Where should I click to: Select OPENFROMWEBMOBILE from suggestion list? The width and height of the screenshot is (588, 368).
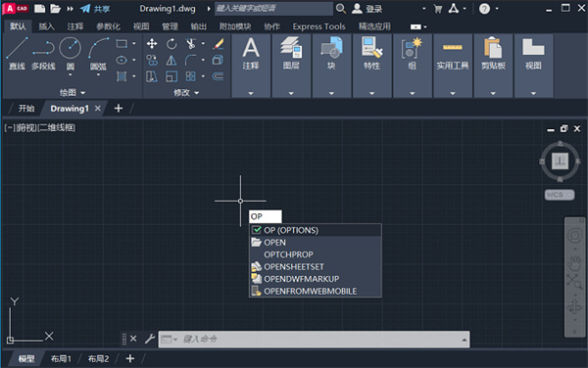point(316,291)
